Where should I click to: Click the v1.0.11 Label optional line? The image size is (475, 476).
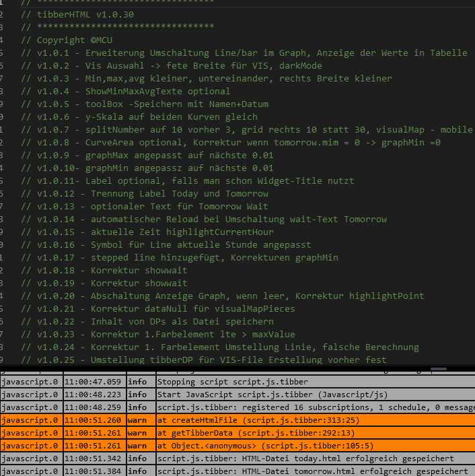pyautogui.click(x=188, y=180)
